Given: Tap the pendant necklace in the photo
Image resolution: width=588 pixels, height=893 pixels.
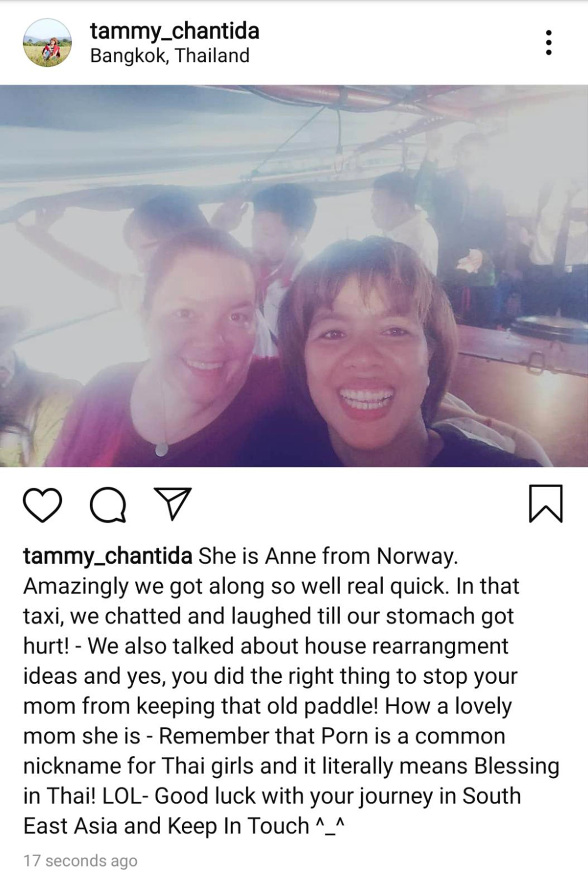Looking at the screenshot, I should [161, 449].
